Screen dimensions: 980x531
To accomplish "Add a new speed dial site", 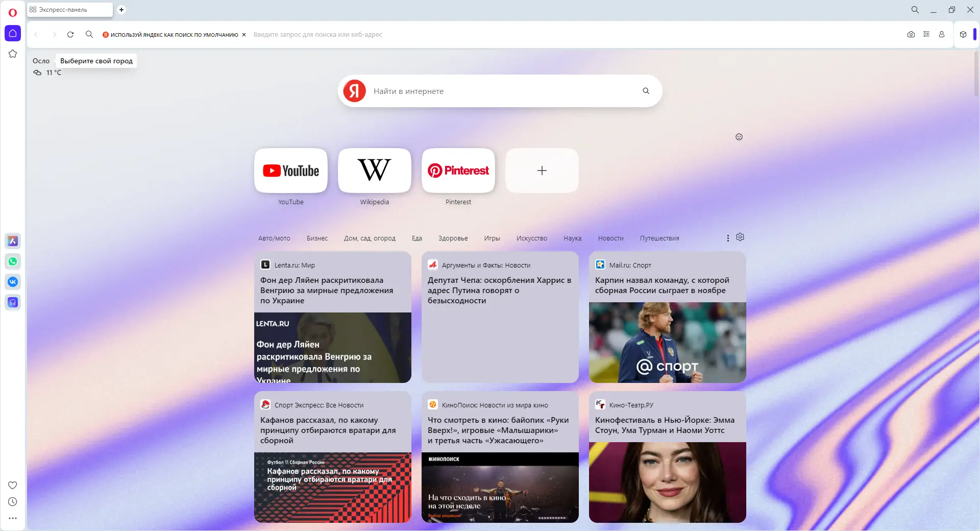I will 542,171.
